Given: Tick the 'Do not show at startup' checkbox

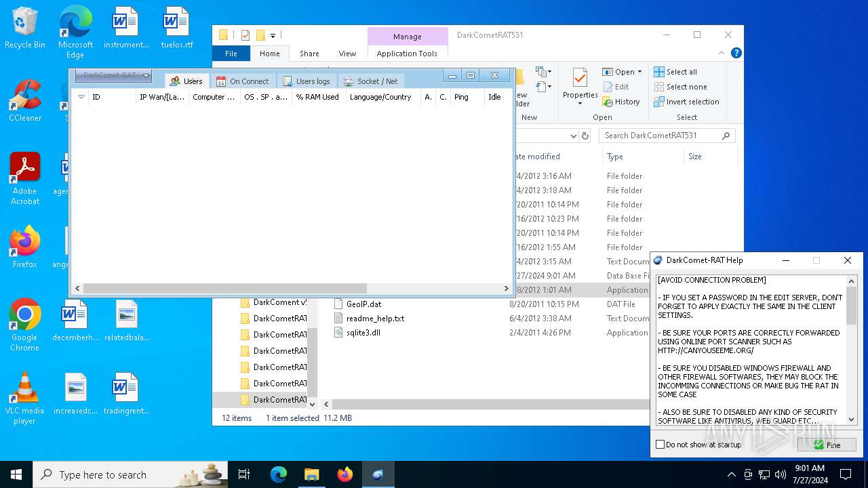Looking at the screenshot, I should [660, 445].
